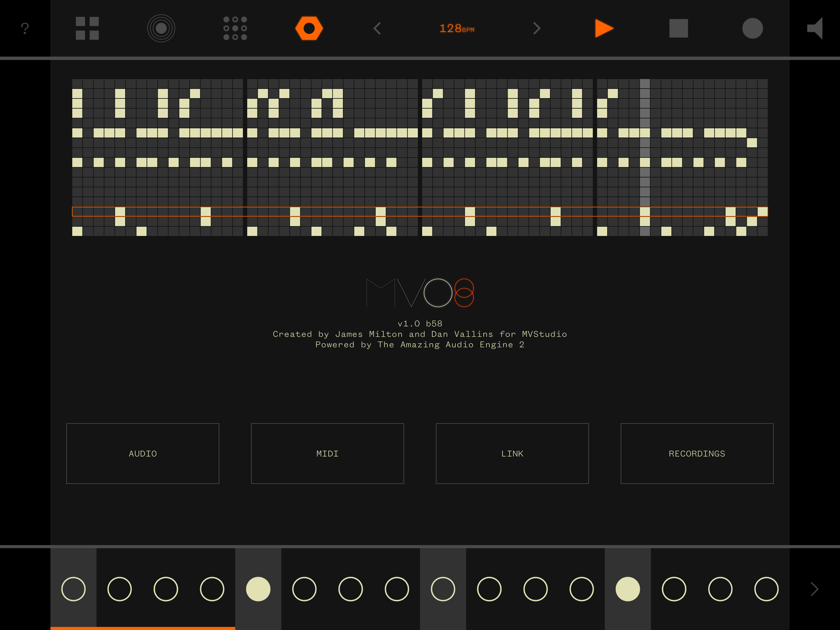Go to next steps page with bottom chevron
This screenshot has height=630, width=840.
tap(814, 589)
